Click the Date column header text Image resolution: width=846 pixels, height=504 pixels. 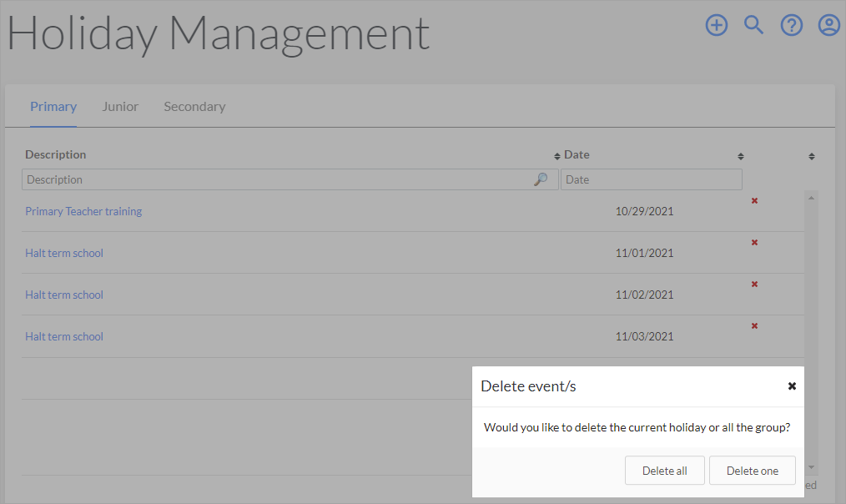[577, 155]
